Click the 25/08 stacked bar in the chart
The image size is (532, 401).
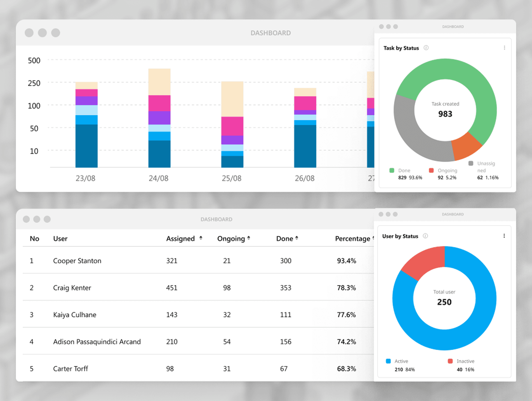[x=232, y=125]
